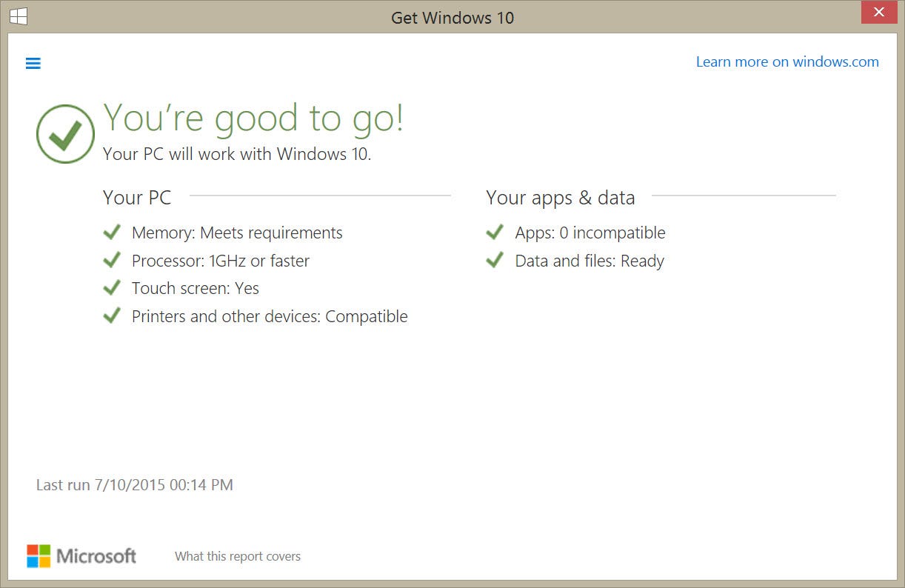Click the green checkmark badge icon
The height and width of the screenshot is (588, 905).
pos(65,133)
